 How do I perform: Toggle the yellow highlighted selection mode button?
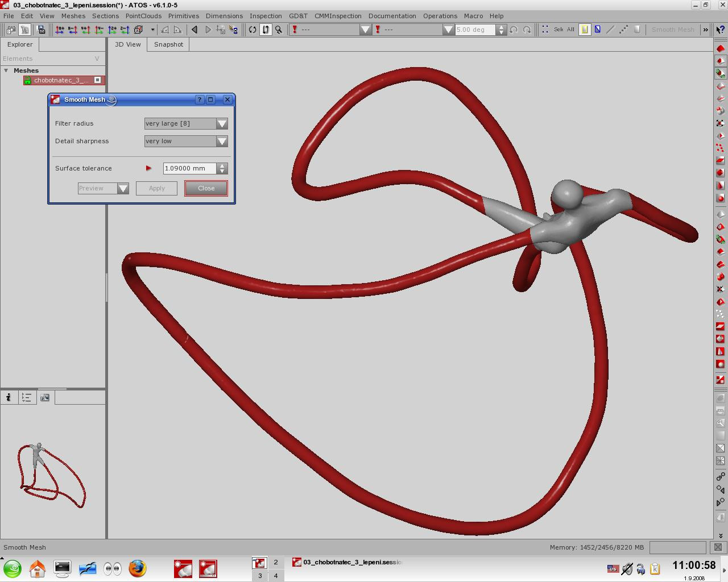[585, 30]
